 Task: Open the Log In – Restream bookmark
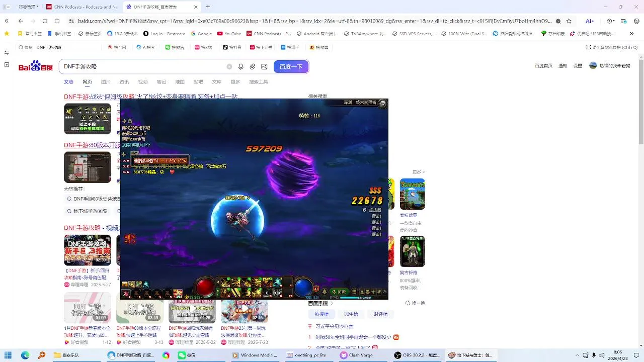(x=164, y=34)
